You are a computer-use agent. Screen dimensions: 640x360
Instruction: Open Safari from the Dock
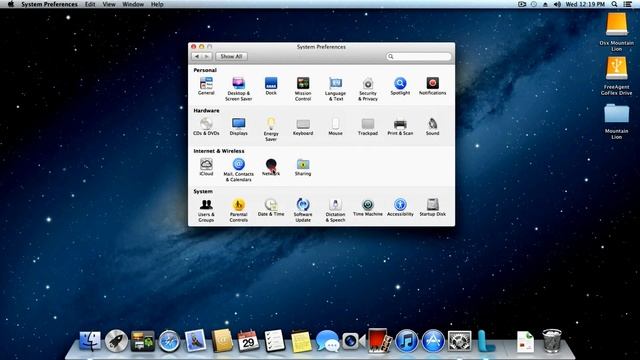[x=169, y=341]
